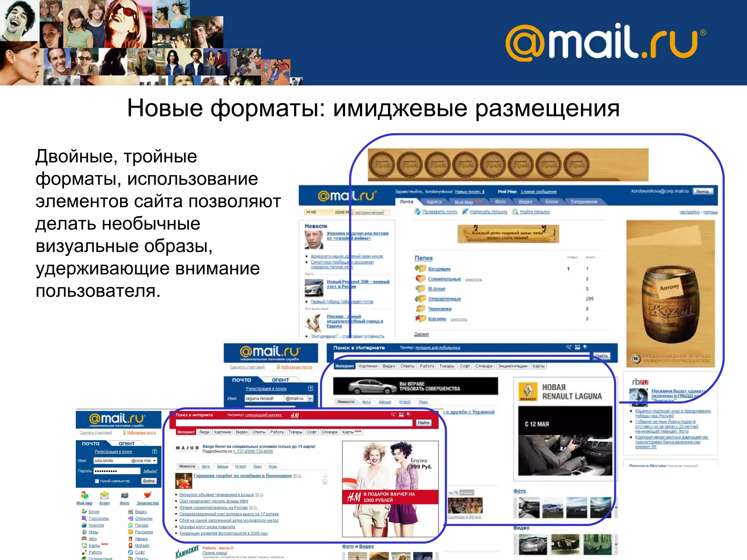Switch to the Ежедневник tab in the mailbox

click(584, 202)
